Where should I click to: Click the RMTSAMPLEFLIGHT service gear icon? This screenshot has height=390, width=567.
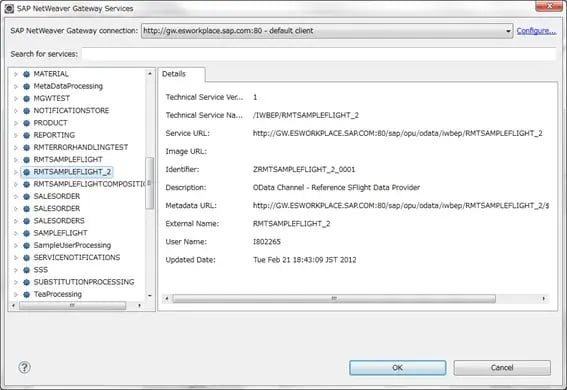(26, 160)
